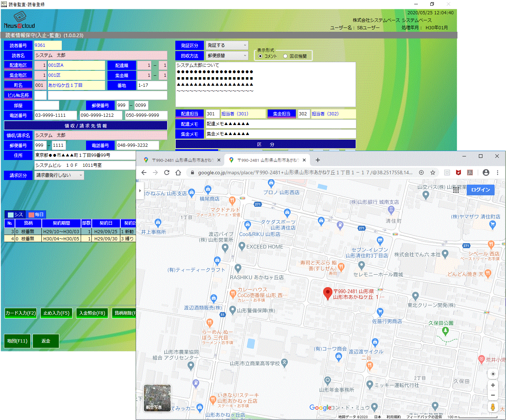
Task: Click the comment text area about システム太郎
Action: coord(266,84)
